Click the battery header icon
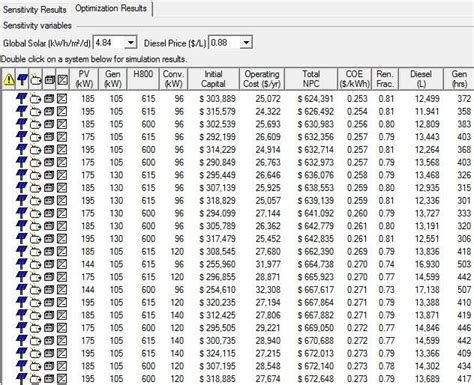 click(49, 79)
